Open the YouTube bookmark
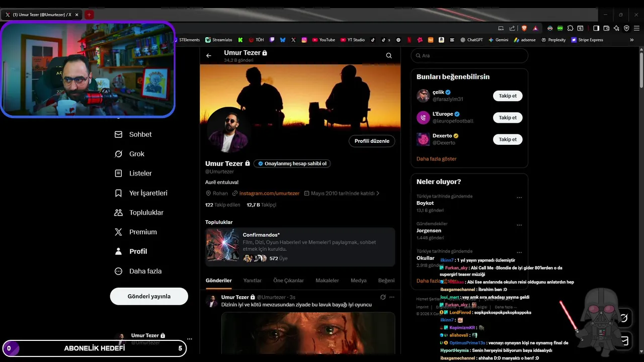This screenshot has width=644, height=362. point(323,40)
